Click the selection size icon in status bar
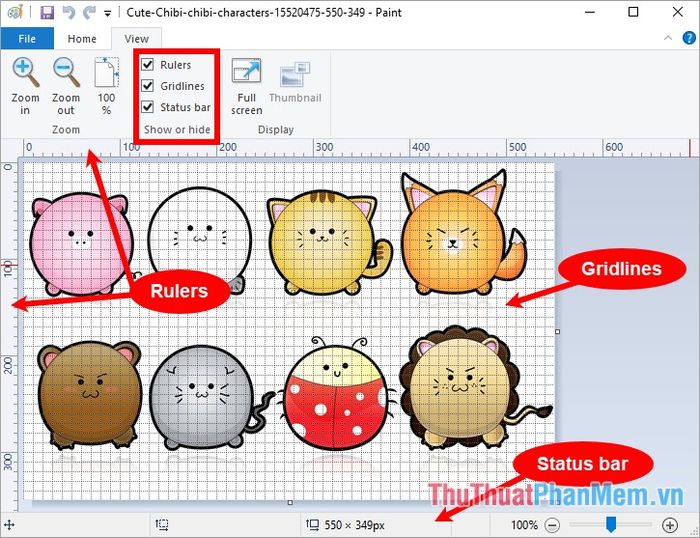The height and width of the screenshot is (538, 700). click(x=162, y=525)
